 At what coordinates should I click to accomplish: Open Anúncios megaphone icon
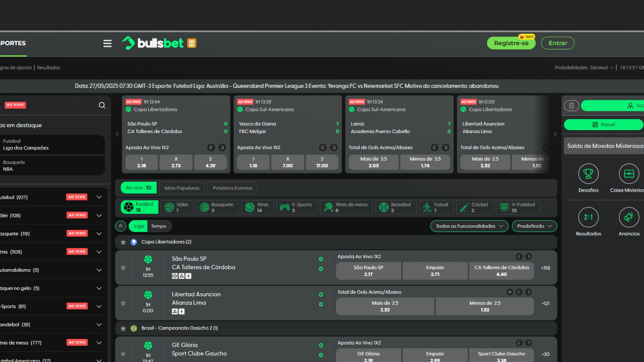click(x=629, y=217)
